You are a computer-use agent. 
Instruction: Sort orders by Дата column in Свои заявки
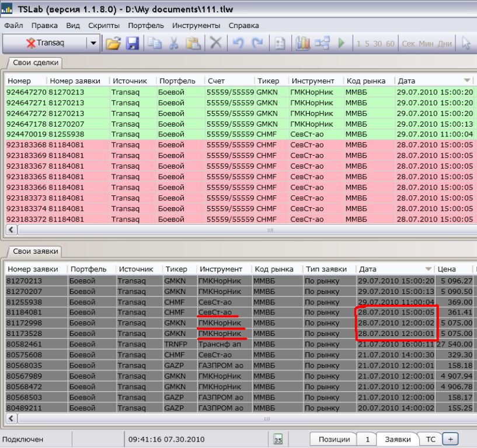click(395, 269)
